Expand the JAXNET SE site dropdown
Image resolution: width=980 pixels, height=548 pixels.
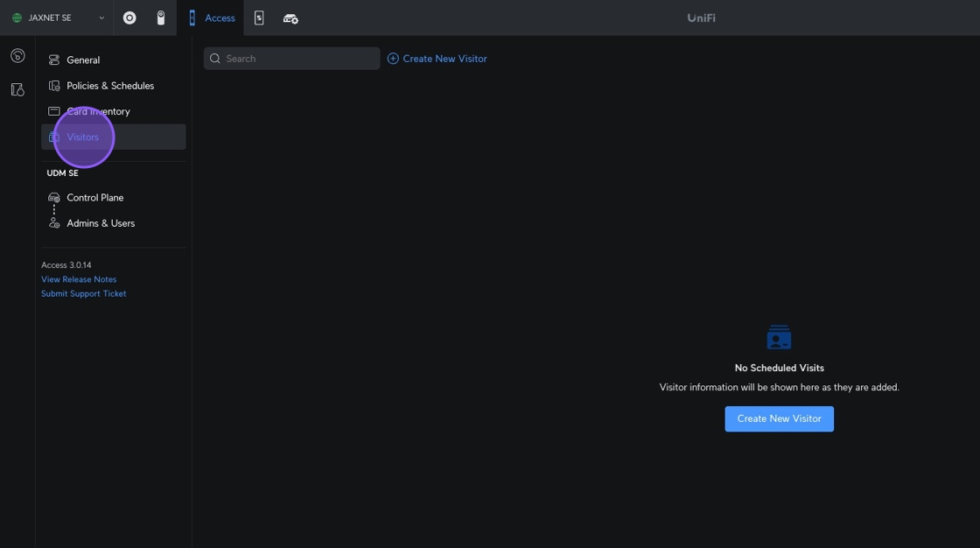(101, 18)
